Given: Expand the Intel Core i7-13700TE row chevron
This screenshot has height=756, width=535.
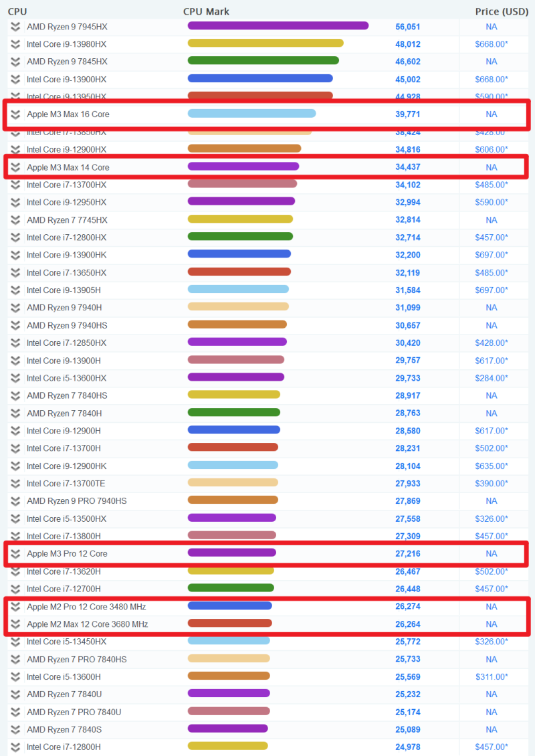Looking at the screenshot, I should 15,484.
